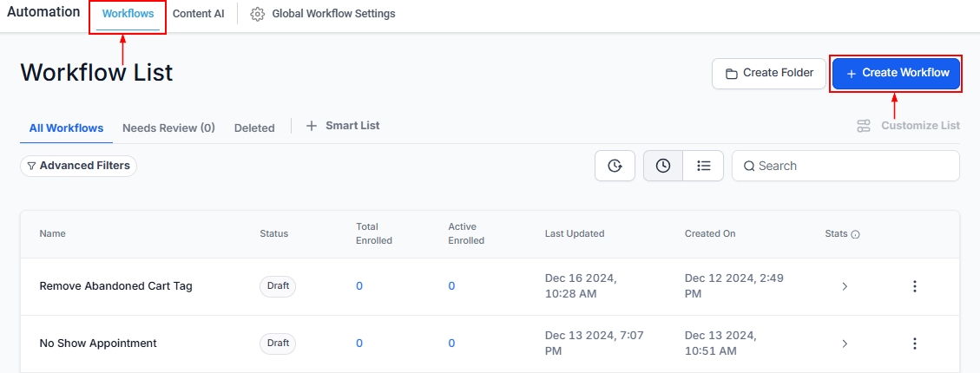The width and height of the screenshot is (980, 373).
Task: Switch to the list view toggle
Action: coord(704,166)
